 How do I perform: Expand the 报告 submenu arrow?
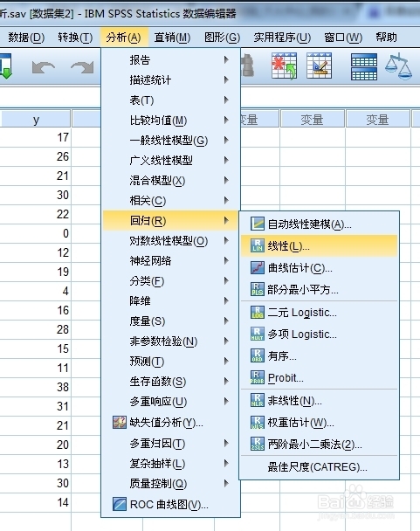pyautogui.click(x=226, y=60)
